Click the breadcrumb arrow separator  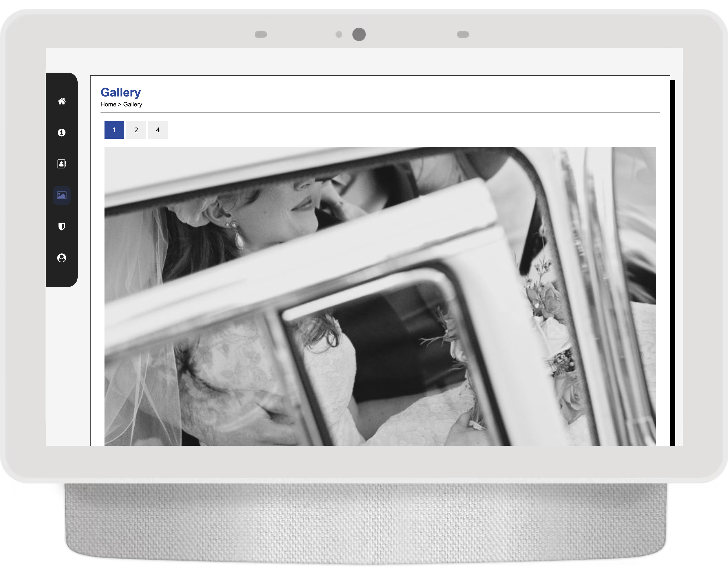pos(120,104)
